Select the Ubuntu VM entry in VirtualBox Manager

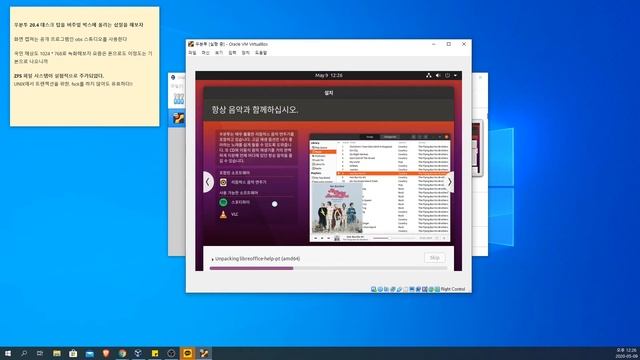pyautogui.click(x=178, y=118)
